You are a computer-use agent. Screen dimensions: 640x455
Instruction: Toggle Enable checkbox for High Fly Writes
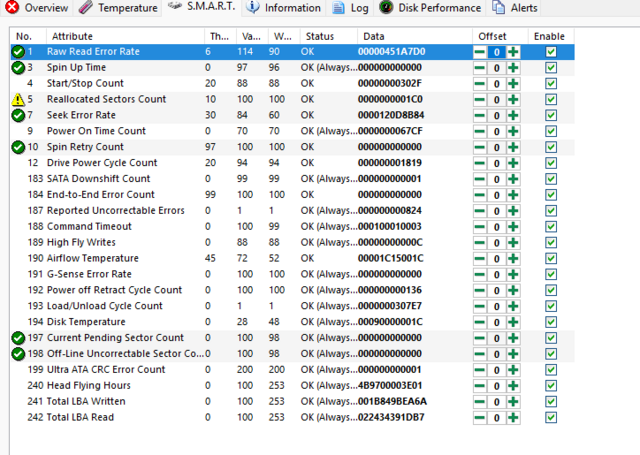pos(551,243)
